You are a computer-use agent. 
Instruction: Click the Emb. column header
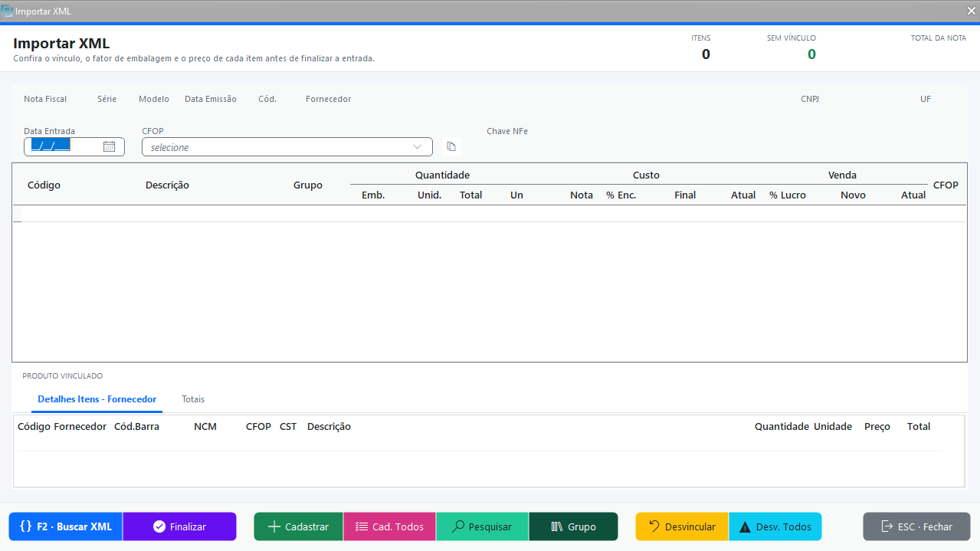point(373,195)
